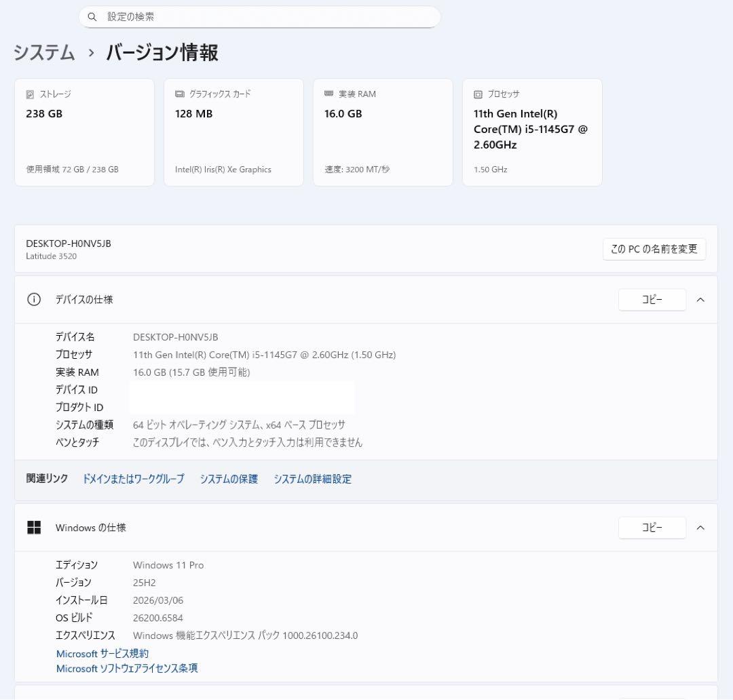Click インストール日 value 2026/03/06
This screenshot has height=700, width=733.
pyautogui.click(x=158, y=600)
